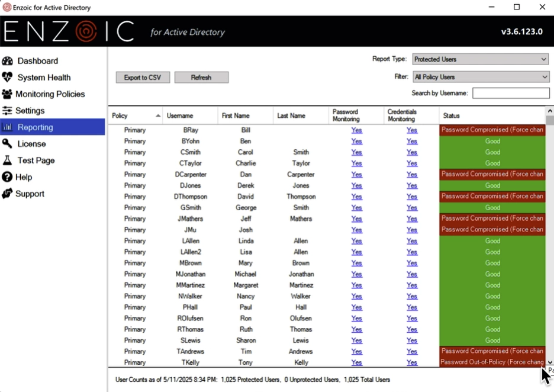Click the Settings sliders icon
This screenshot has width=554, height=392.
click(7, 111)
